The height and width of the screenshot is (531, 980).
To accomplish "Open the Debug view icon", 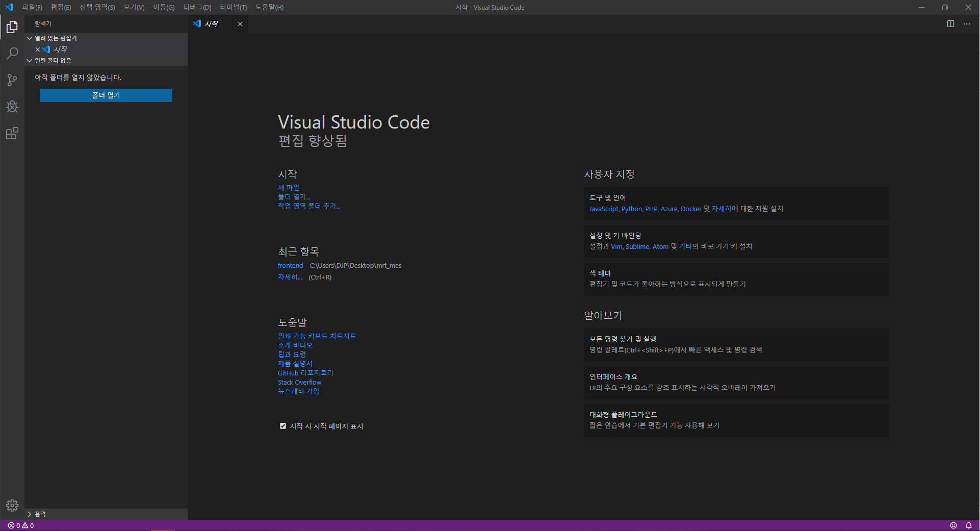I will 12,107.
